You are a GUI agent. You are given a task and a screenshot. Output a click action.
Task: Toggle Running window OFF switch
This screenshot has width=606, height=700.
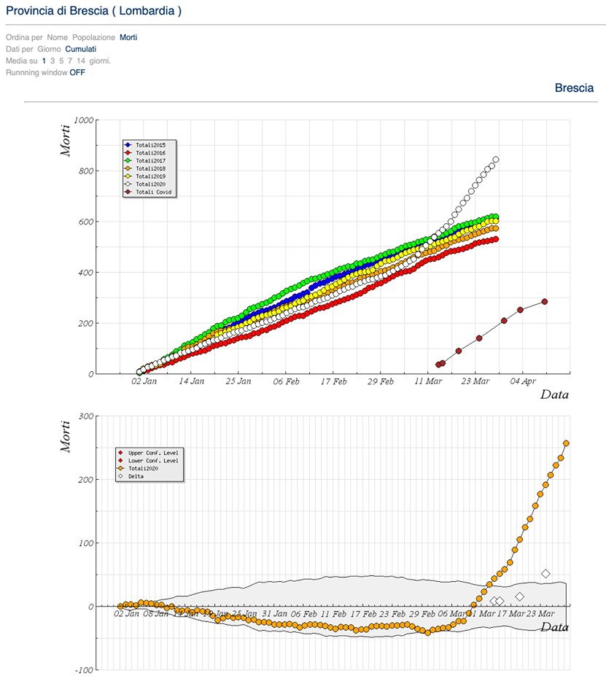[77, 72]
